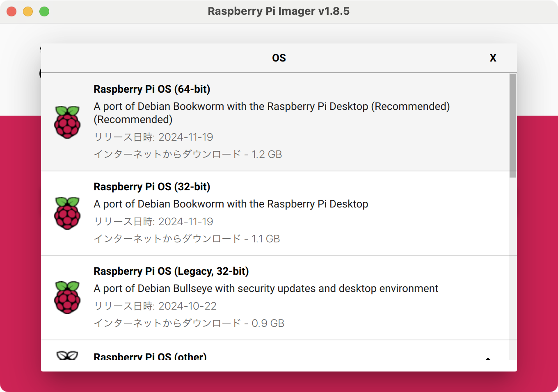
Task: Click the green macOS zoom window button
Action: pyautogui.click(x=44, y=11)
